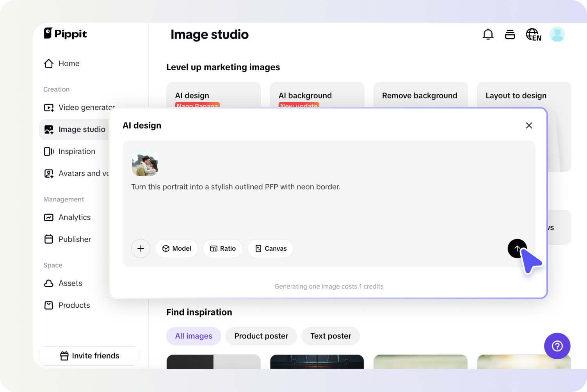Screen dimensions: 587x392
Task: Open the Canvas selector
Action: [270, 248]
